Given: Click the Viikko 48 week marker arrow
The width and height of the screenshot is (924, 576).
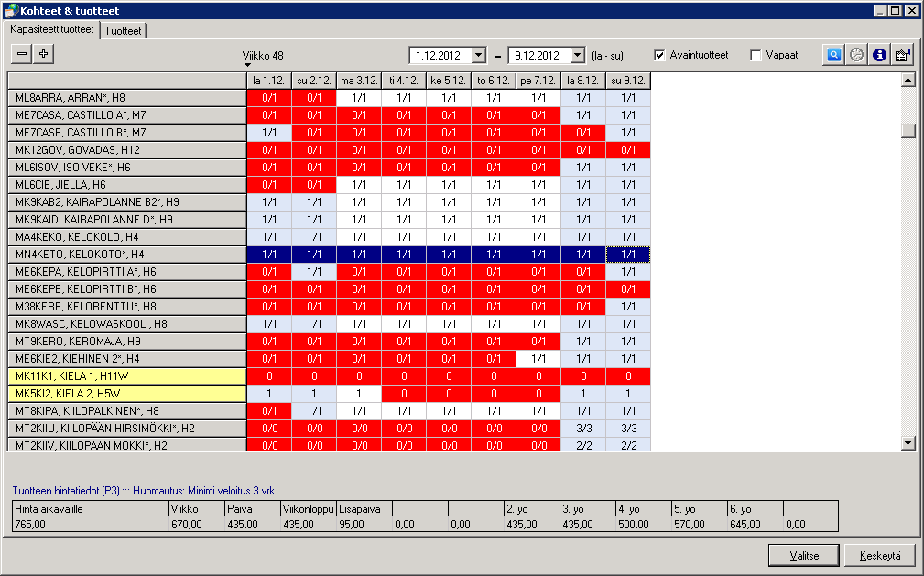Looking at the screenshot, I should click(247, 65).
